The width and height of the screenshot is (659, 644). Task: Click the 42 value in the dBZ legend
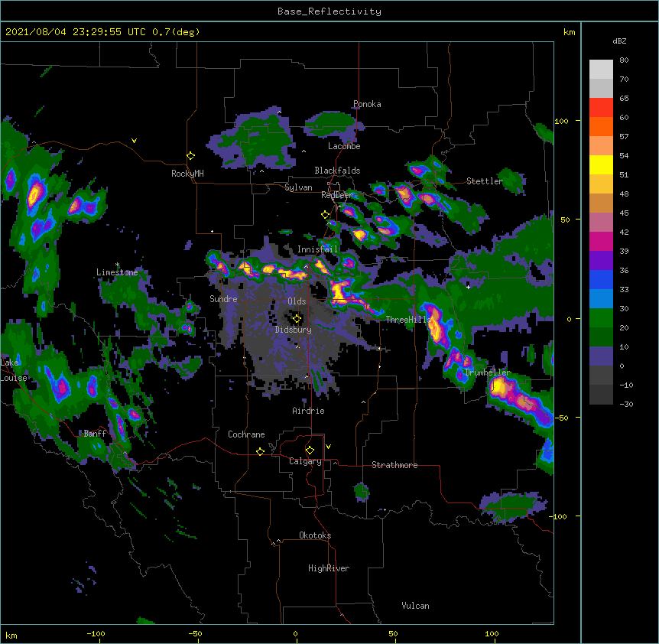click(624, 232)
